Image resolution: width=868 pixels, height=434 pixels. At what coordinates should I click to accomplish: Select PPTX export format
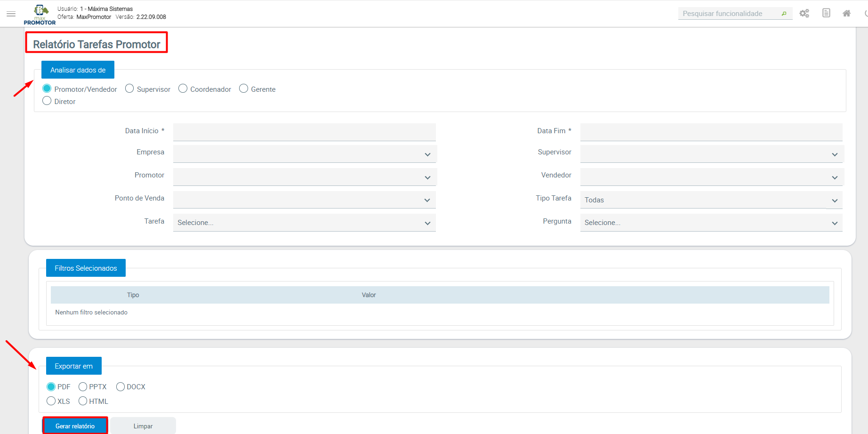pos(83,386)
